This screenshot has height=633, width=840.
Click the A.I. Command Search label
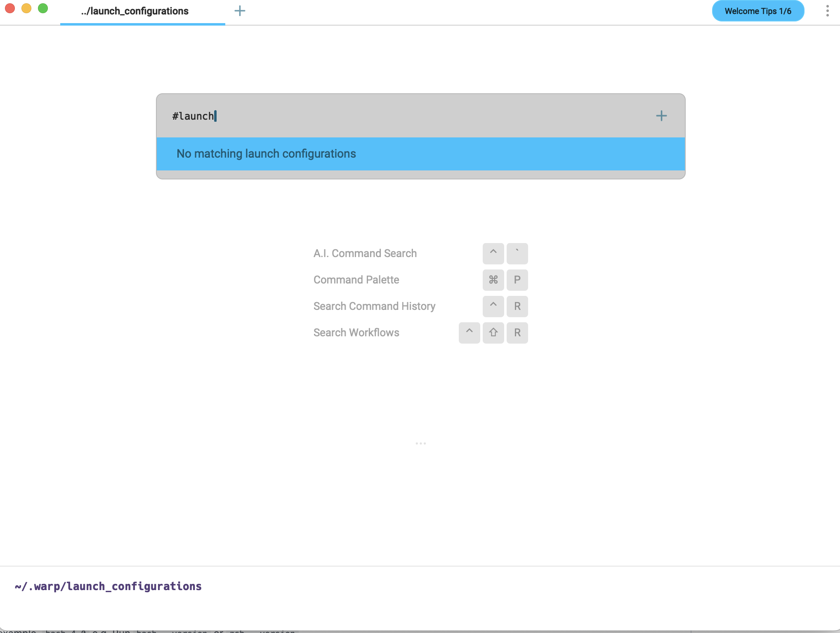(x=365, y=253)
